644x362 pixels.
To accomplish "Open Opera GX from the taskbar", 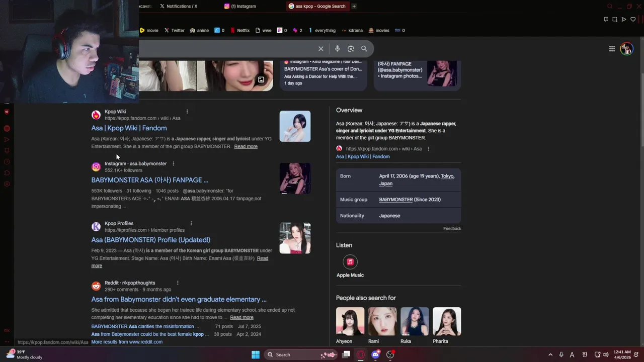I will pos(361,354).
